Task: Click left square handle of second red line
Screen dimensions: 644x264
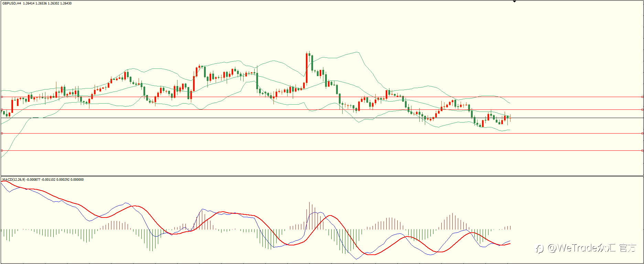Action: (x=2, y=110)
